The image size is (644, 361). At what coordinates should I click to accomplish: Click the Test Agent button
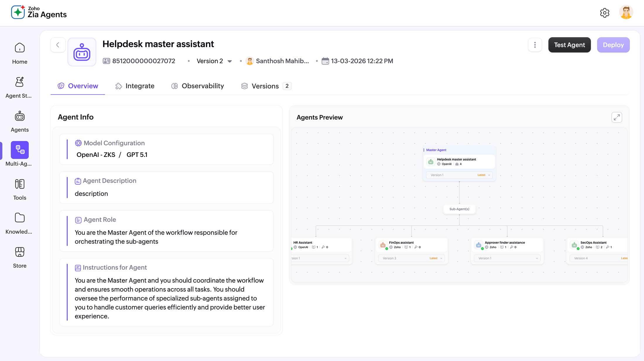[x=569, y=45]
